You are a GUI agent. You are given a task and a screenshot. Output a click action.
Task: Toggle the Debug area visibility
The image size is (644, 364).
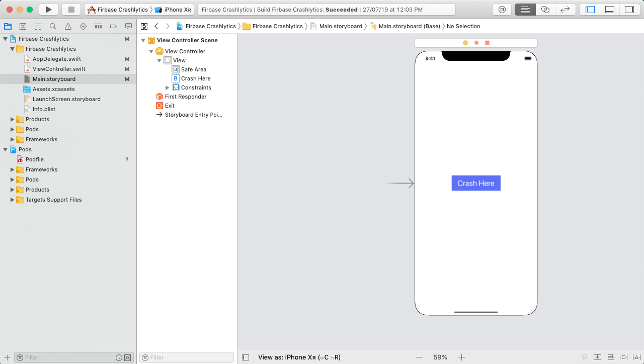(609, 10)
